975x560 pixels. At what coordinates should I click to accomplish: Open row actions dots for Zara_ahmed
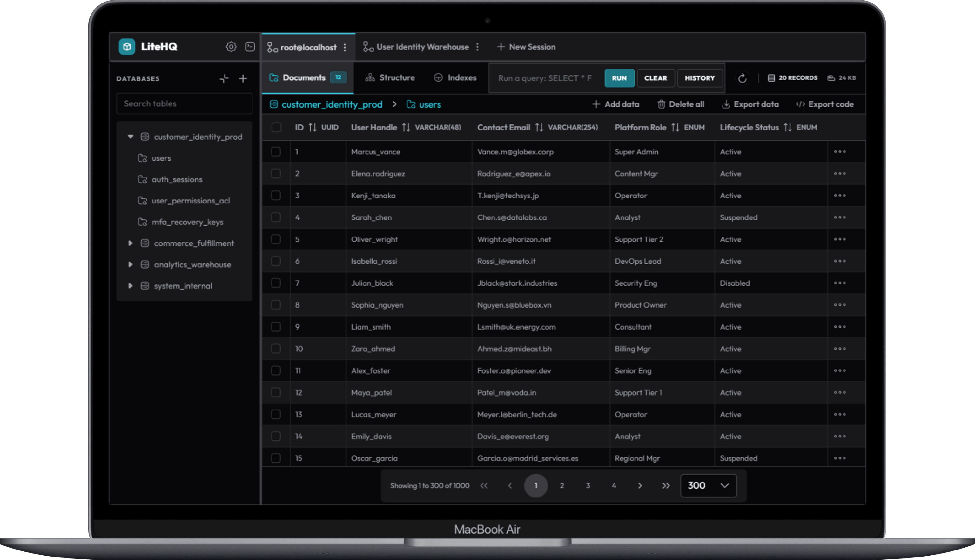coord(840,349)
